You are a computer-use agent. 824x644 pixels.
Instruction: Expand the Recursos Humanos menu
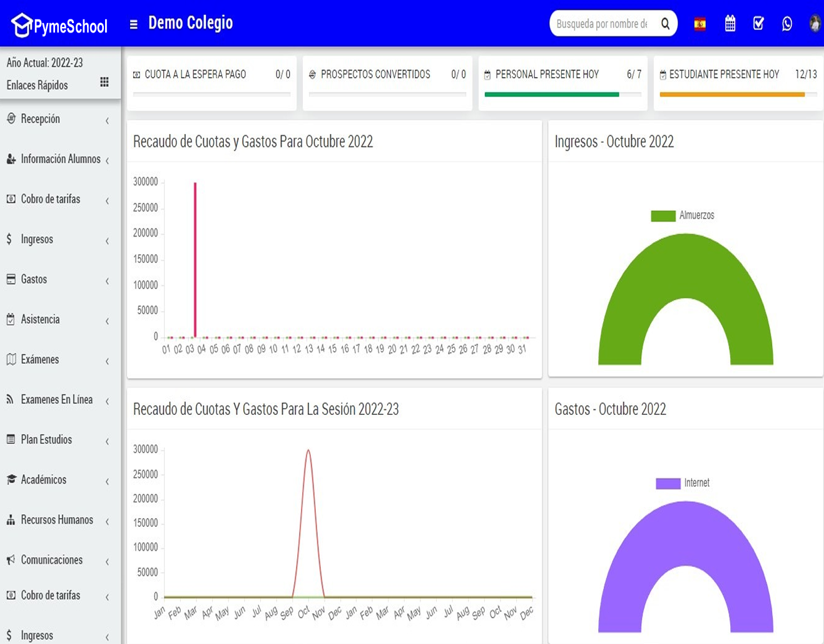click(56, 519)
